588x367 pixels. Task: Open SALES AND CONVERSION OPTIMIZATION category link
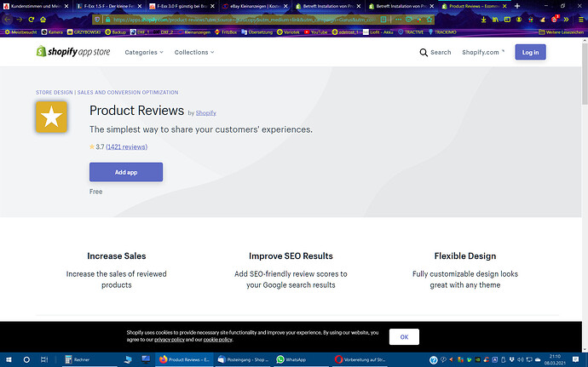128,92
